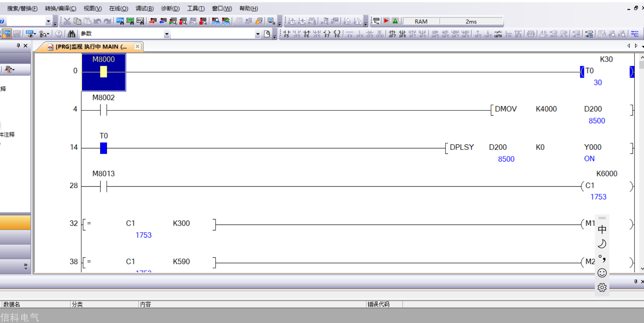Open the dropdown beside the help icon
The width and height of the screenshot is (644, 323).
[48, 21]
